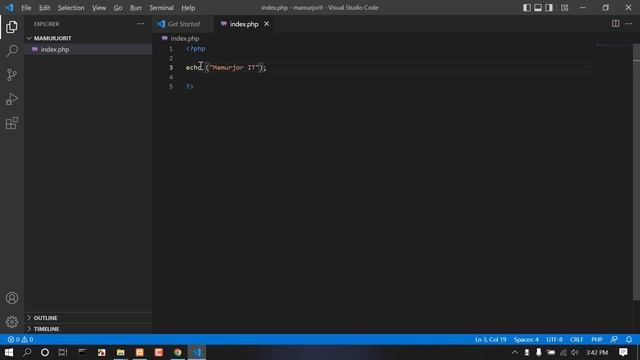
Task: Open the Extensions view
Action: (x=12, y=123)
